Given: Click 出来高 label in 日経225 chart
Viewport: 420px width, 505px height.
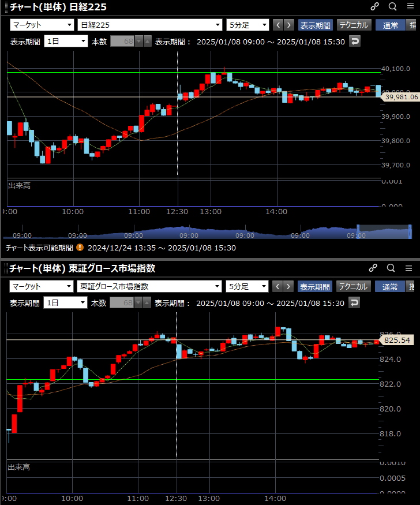Looking at the screenshot, I should 19,185.
